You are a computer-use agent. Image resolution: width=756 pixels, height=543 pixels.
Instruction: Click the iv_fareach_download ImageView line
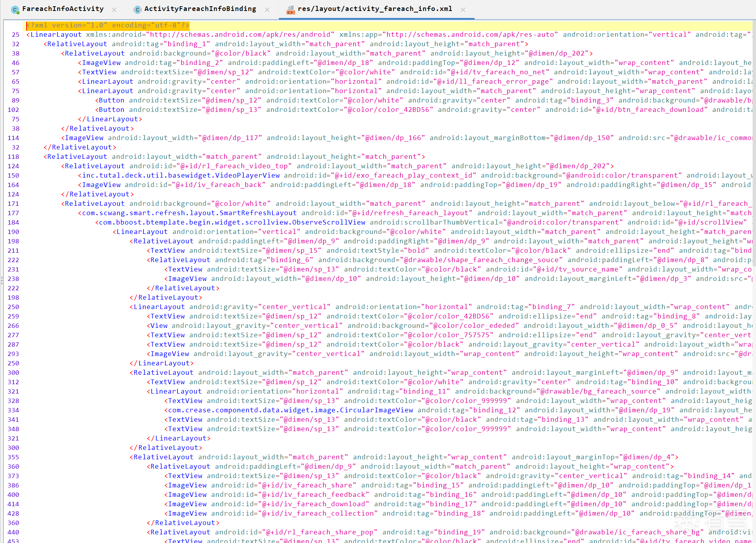[x=458, y=504]
